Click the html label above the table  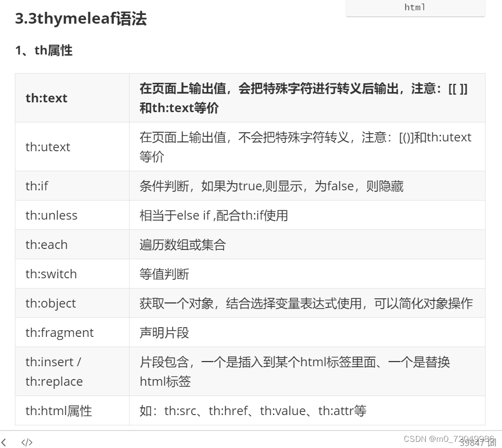[415, 7]
